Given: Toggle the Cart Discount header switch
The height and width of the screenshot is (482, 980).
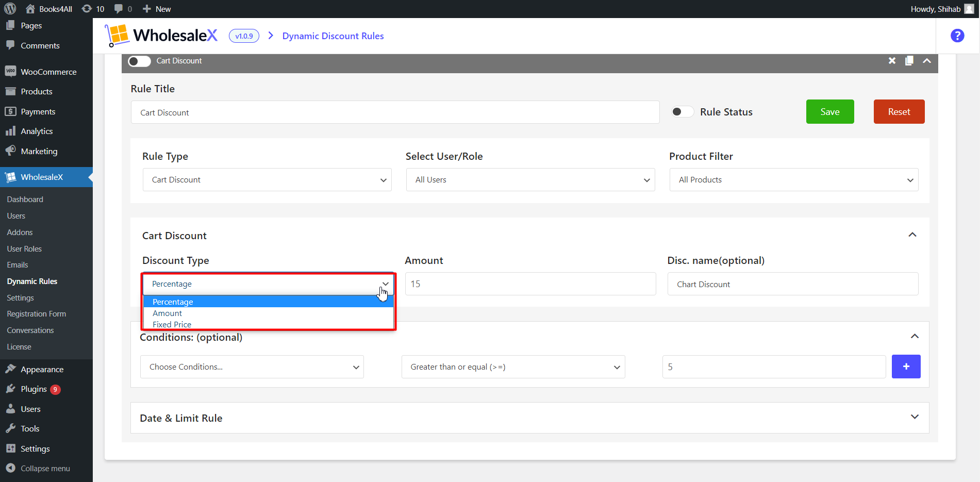Looking at the screenshot, I should click(139, 61).
